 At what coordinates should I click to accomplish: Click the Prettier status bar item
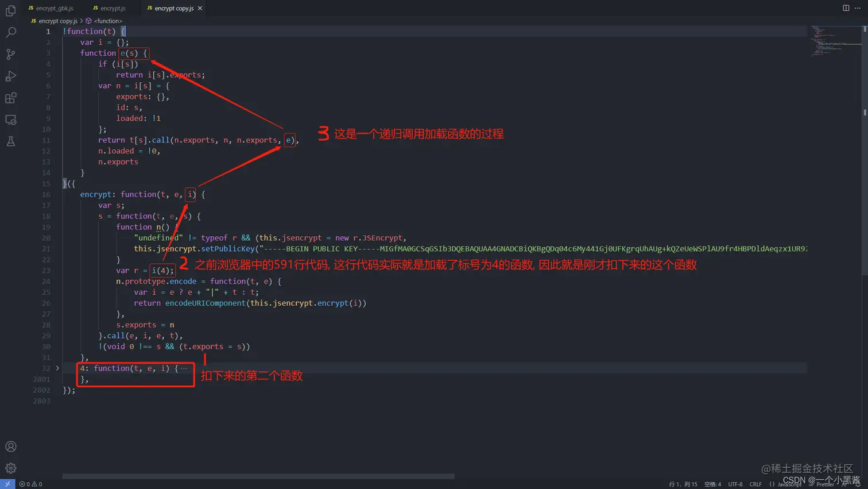tap(821, 484)
